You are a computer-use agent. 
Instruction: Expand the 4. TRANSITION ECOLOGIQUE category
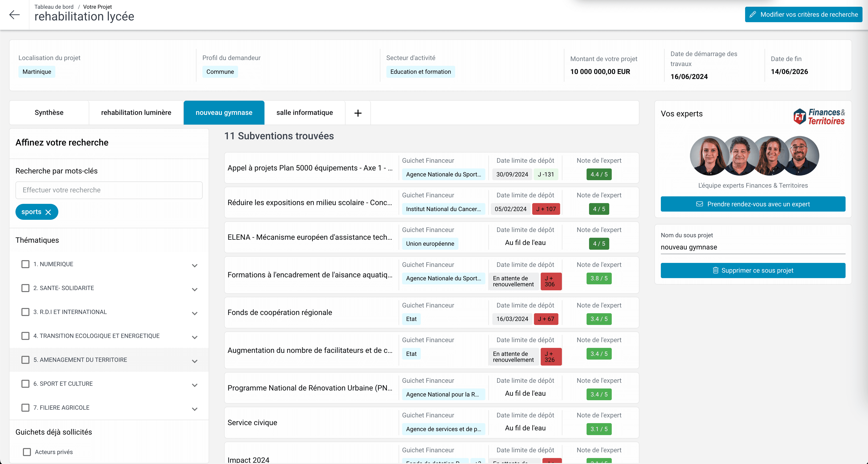click(x=194, y=337)
